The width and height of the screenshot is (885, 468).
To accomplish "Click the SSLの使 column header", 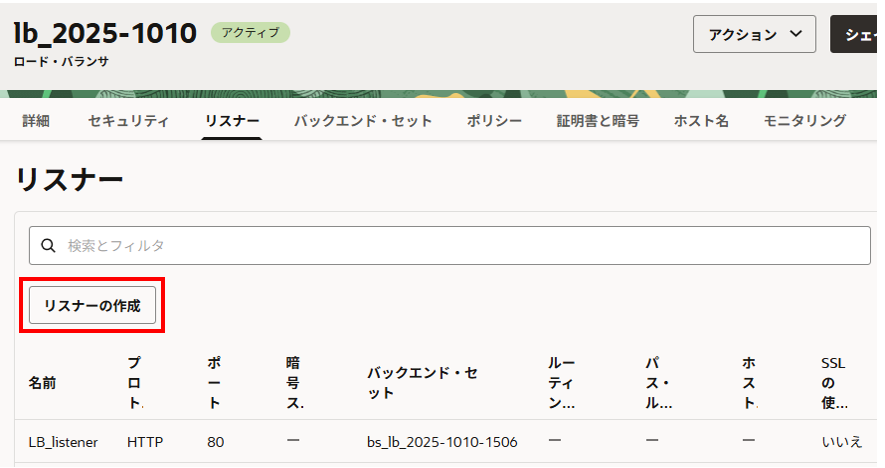I will 834,383.
